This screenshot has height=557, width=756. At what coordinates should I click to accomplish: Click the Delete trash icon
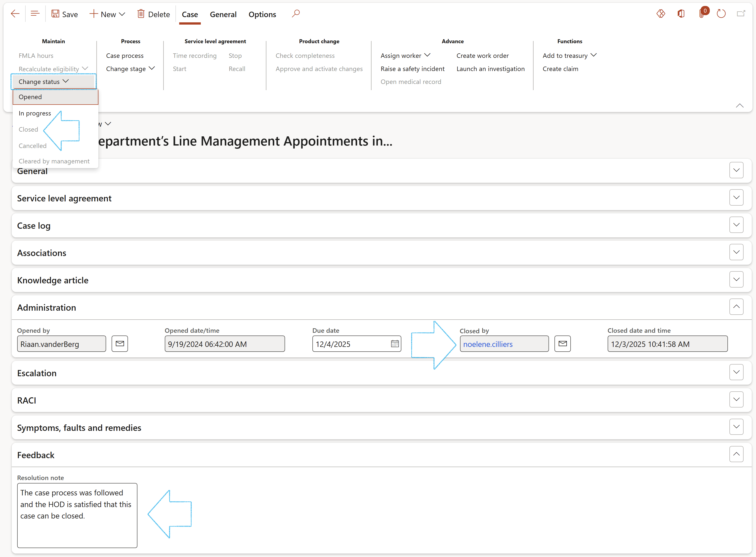coord(141,14)
